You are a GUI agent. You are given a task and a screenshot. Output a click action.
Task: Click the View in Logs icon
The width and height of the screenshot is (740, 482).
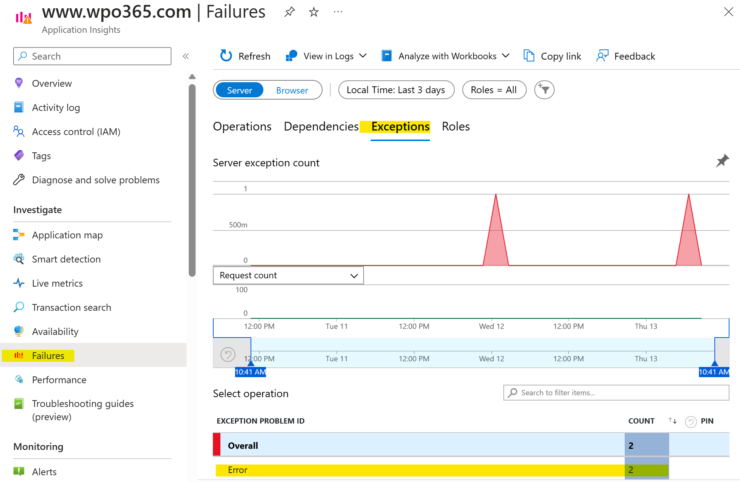(x=292, y=56)
